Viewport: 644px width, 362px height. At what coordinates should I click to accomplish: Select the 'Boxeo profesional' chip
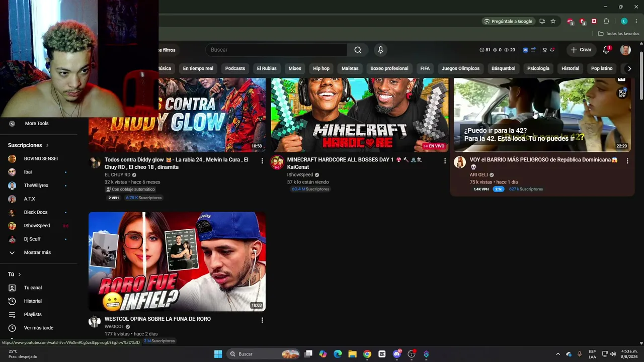pos(389,68)
